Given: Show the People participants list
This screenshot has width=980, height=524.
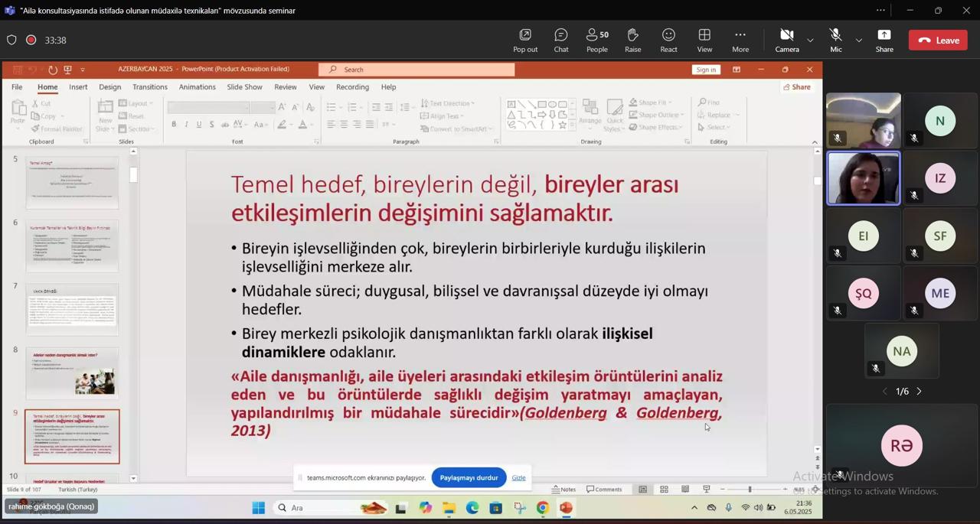Looking at the screenshot, I should [x=596, y=40].
